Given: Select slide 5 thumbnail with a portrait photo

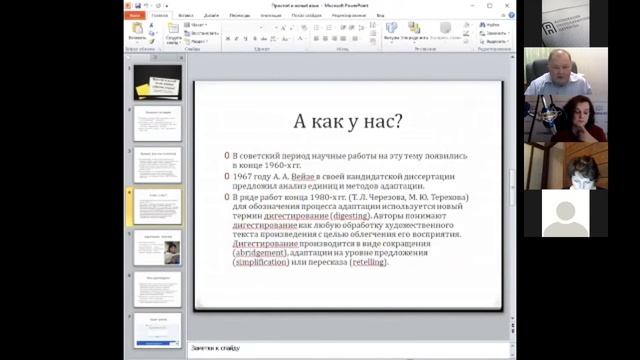Looking at the screenshot, I should (x=158, y=248).
